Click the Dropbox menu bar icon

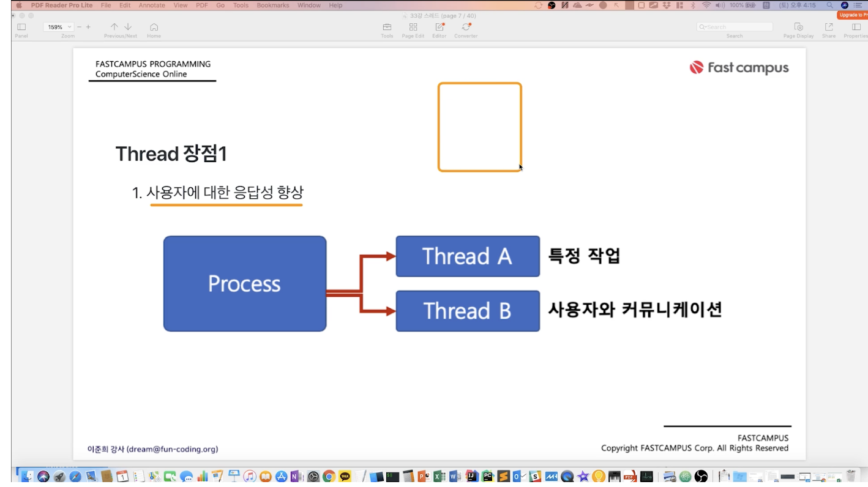(x=667, y=5)
